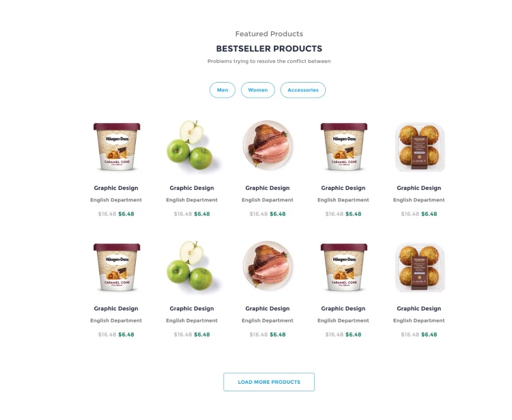Select the Men category filter
The width and height of the screenshot is (512, 420).
pos(223,90)
